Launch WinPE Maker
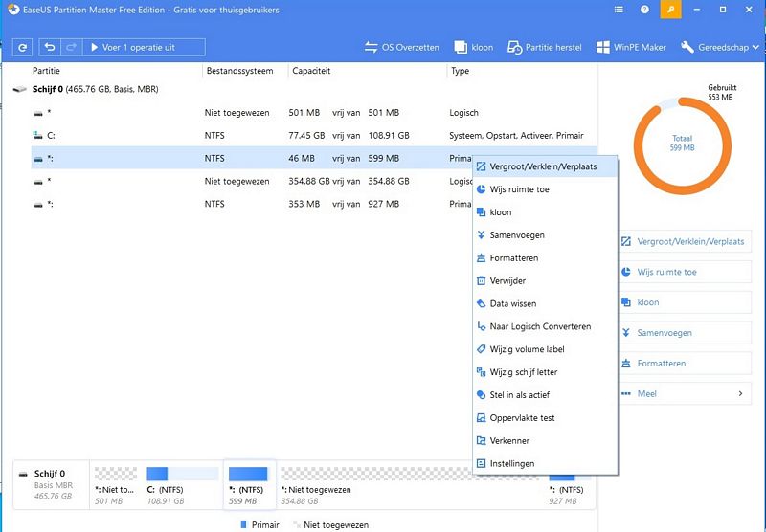The height and width of the screenshot is (532, 766). coord(631,47)
